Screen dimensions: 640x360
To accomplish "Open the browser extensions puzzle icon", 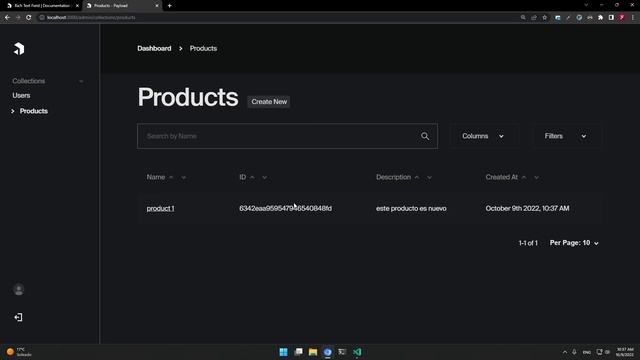I will click(x=600, y=18).
